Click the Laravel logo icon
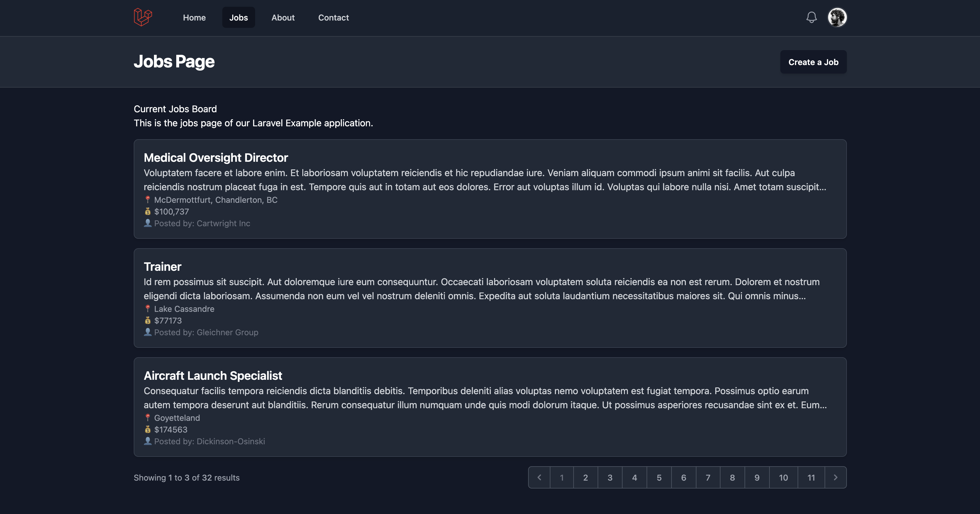The image size is (980, 514). (x=143, y=18)
